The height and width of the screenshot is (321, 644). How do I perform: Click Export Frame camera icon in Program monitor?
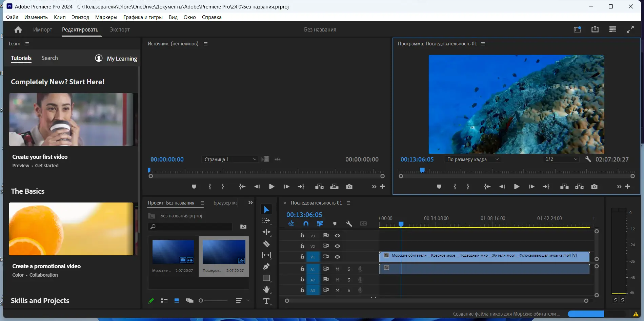pyautogui.click(x=594, y=187)
